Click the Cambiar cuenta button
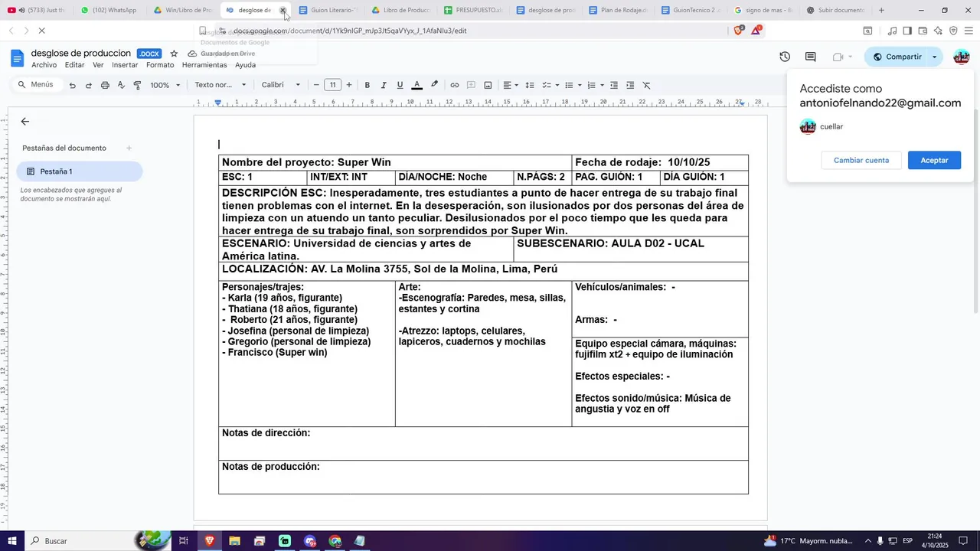Screen dimensions: 980x551 pos(861,160)
